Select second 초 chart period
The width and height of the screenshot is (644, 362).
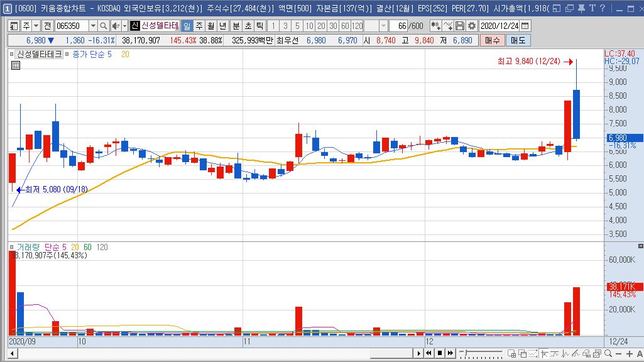pyautogui.click(x=248, y=26)
